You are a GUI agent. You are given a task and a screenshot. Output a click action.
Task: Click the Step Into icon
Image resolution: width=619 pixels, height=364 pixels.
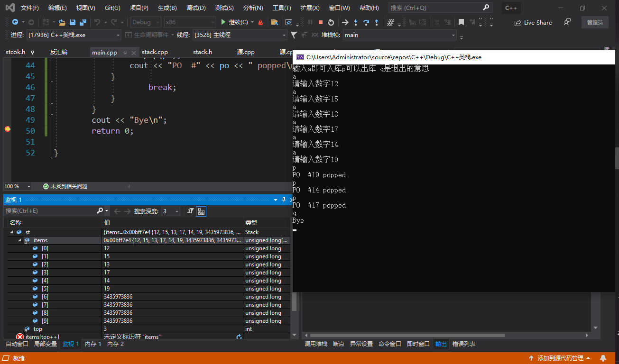click(x=356, y=22)
